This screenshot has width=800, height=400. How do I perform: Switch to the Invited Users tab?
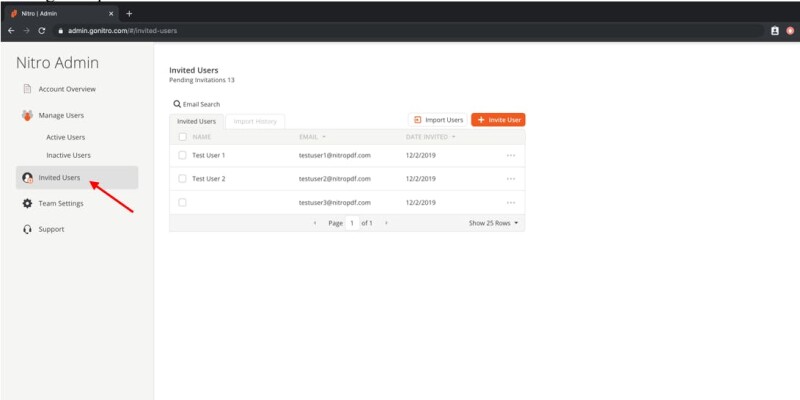click(196, 121)
